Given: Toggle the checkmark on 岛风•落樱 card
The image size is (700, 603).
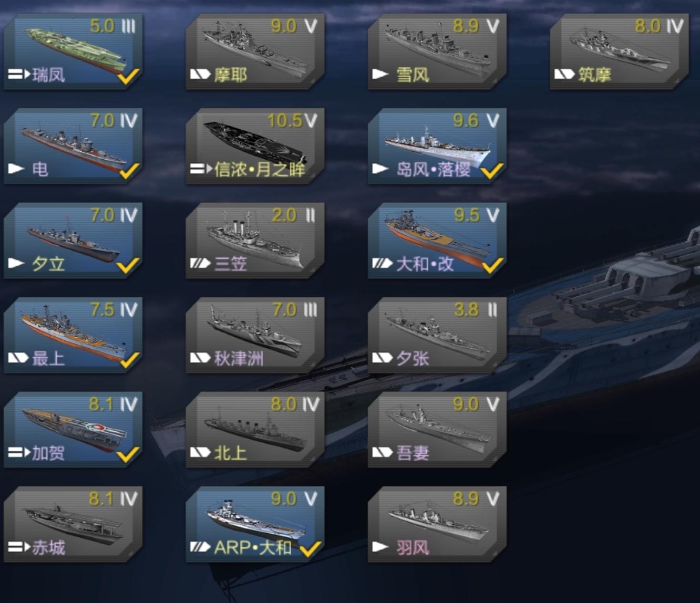Looking at the screenshot, I should 492,171.
